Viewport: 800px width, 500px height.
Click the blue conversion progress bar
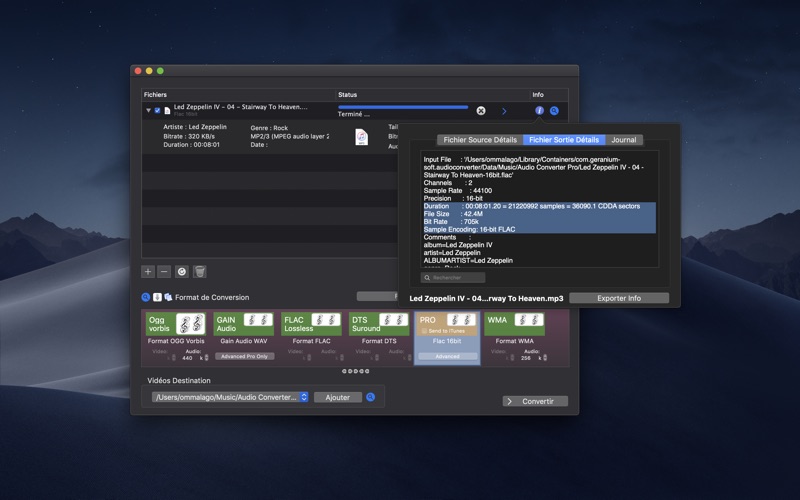pos(403,107)
